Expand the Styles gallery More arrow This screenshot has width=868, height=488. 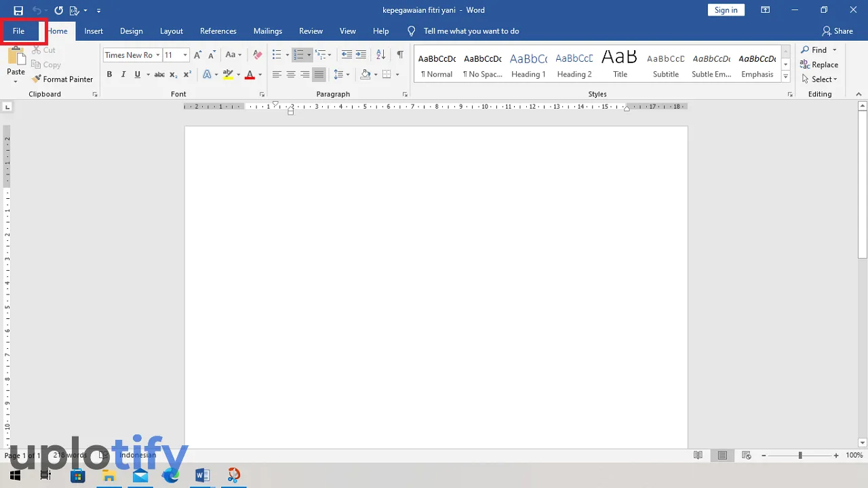click(786, 77)
